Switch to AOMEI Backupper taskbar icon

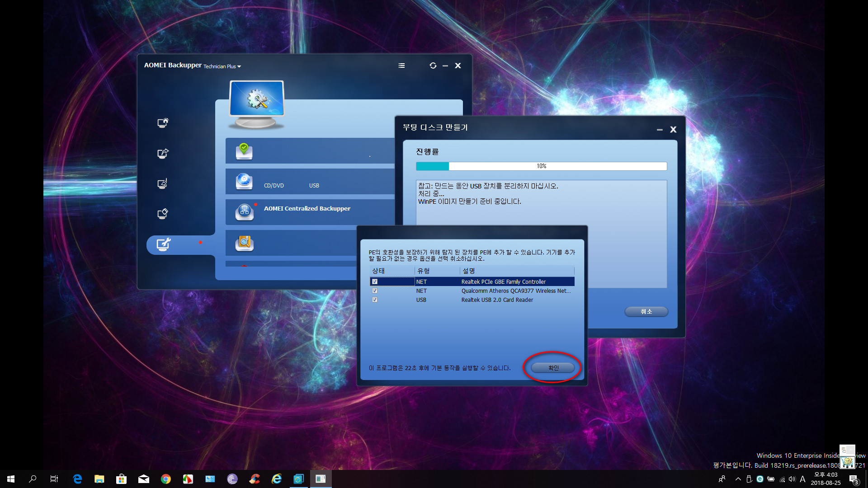pyautogui.click(x=299, y=479)
